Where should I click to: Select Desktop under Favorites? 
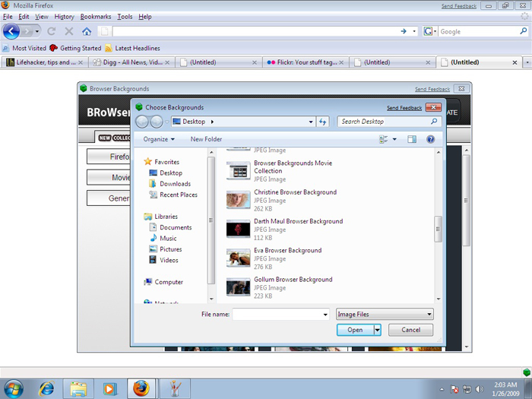[166, 173]
